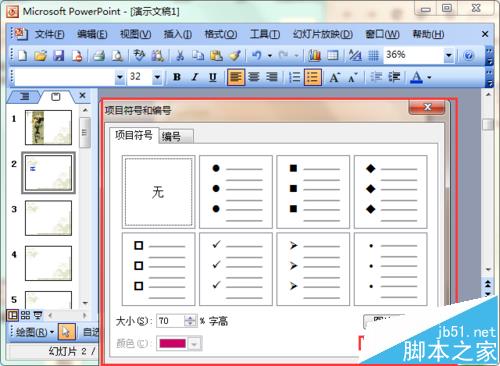500x366 pixels.
Task: Decrease font size with small A
Action: [x=353, y=77]
